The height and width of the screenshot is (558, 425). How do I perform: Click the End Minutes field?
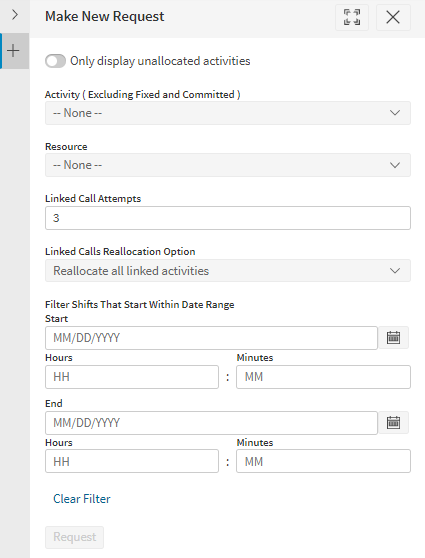(x=323, y=461)
